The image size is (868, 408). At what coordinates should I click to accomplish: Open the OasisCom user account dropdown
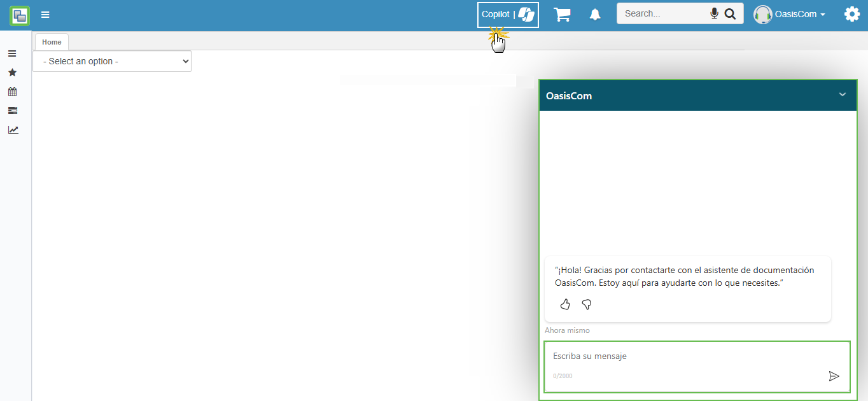pyautogui.click(x=790, y=14)
